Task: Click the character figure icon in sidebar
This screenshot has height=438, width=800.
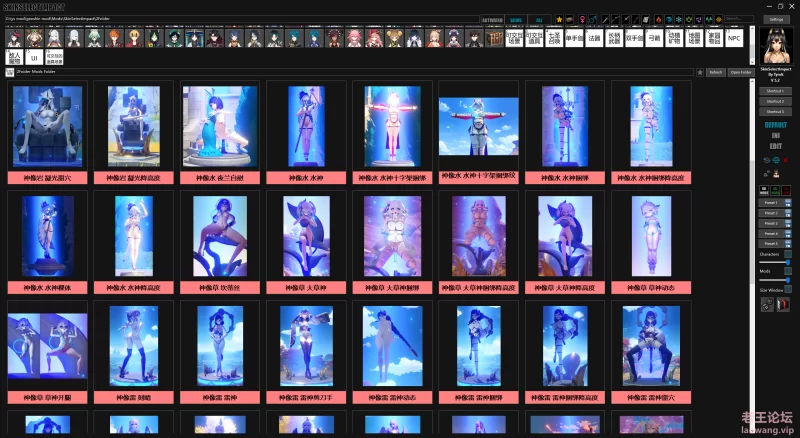Action: click(776, 174)
